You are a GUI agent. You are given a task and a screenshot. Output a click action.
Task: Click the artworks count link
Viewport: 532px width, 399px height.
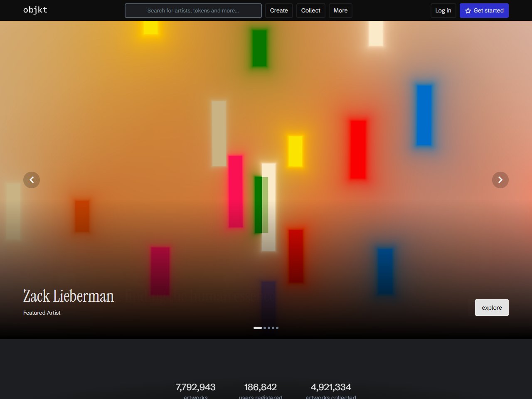[195, 390]
